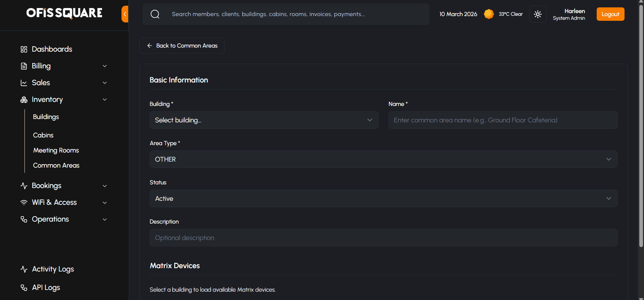Toggle the light/dark theme sun icon
This screenshot has width=644, height=300.
coord(538,14)
